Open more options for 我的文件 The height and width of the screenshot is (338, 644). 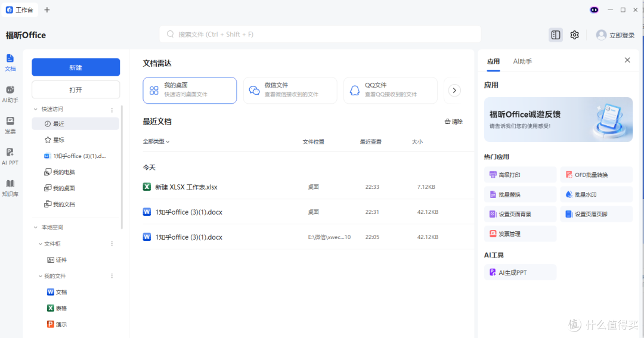112,276
